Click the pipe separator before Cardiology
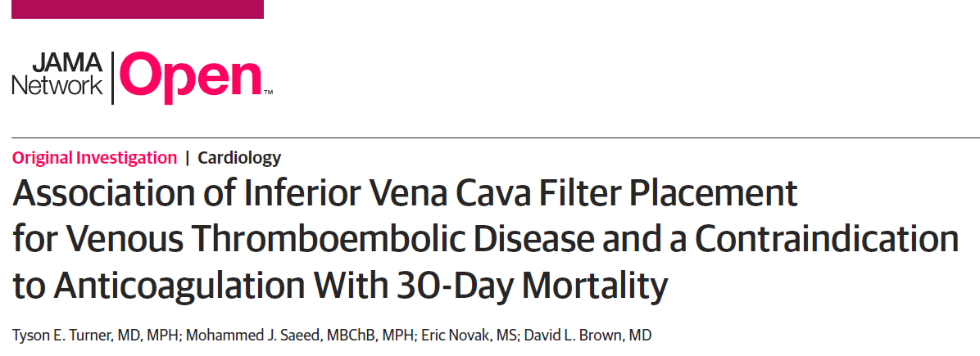 (188, 158)
